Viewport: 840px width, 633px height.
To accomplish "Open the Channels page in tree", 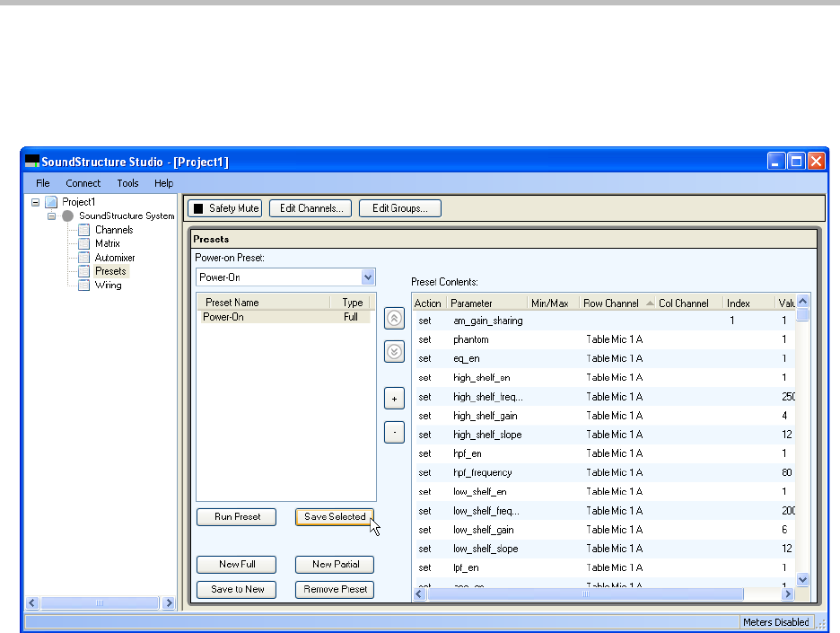I will click(x=113, y=230).
